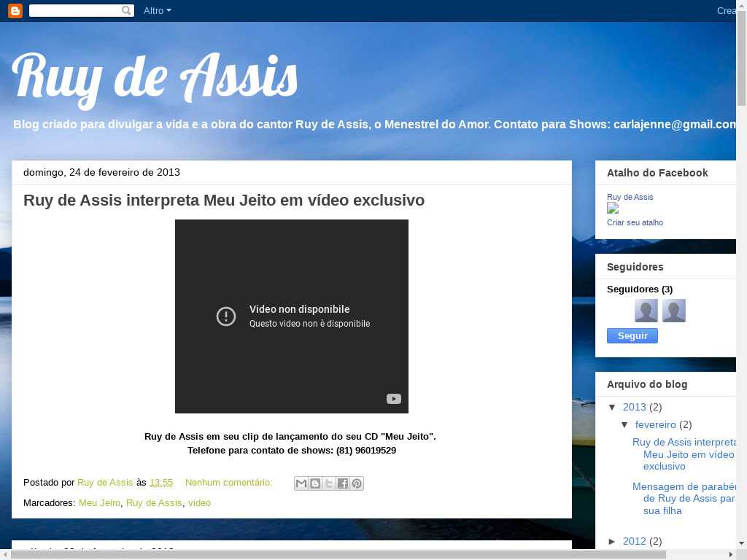Share post via email icon
Viewport: 747px width, 560px height.
[301, 483]
